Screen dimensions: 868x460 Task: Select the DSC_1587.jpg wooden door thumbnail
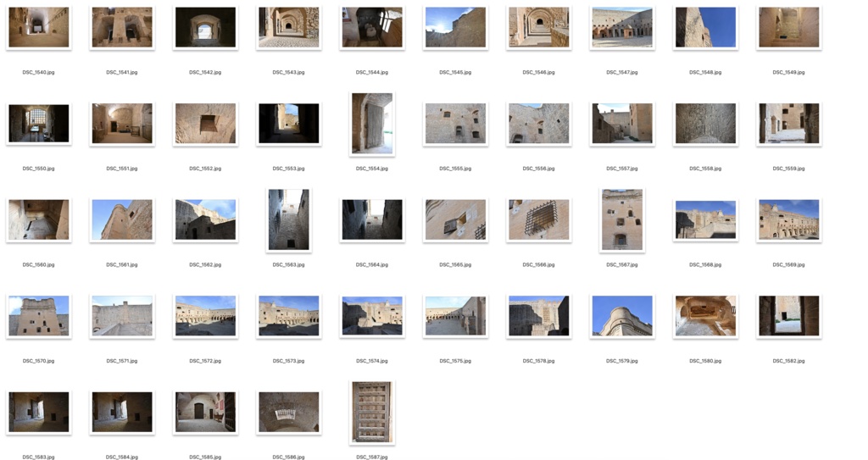[x=372, y=413]
